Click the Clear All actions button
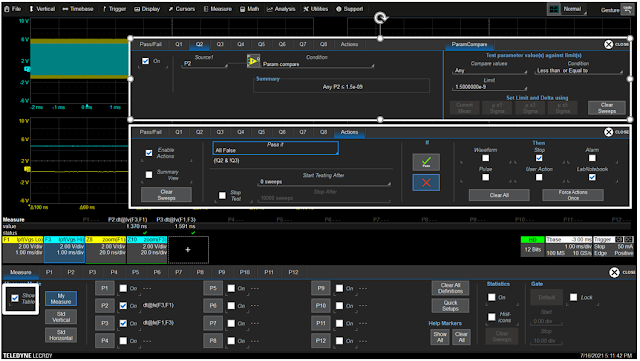 coord(499,195)
